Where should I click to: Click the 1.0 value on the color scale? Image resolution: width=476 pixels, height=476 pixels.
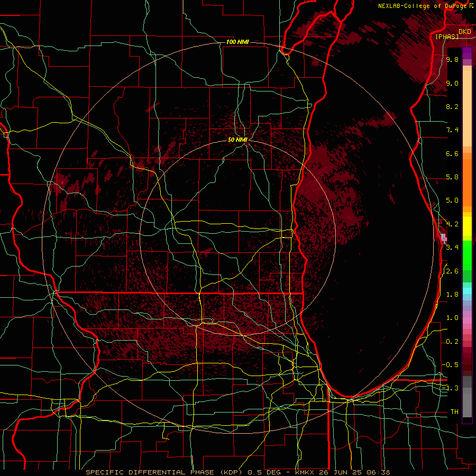pyautogui.click(x=452, y=318)
